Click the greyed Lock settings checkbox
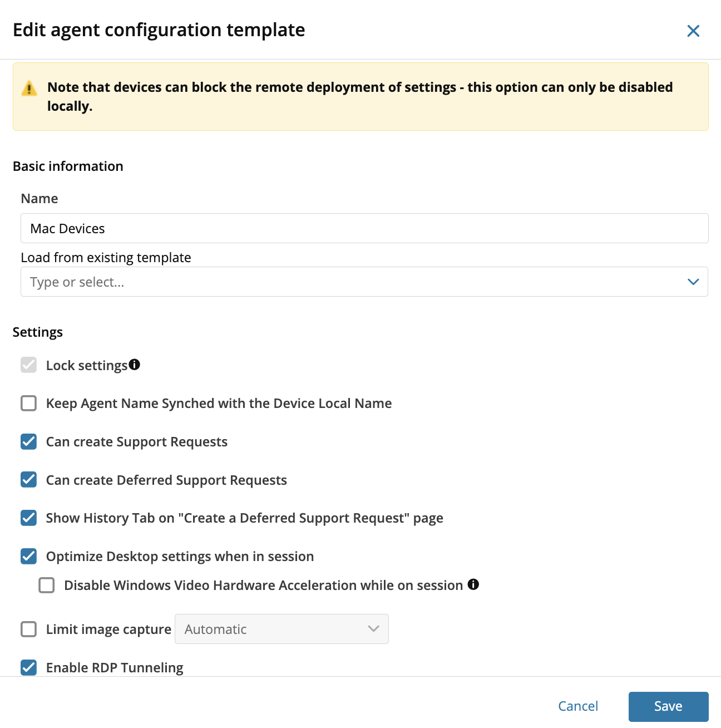 click(29, 365)
